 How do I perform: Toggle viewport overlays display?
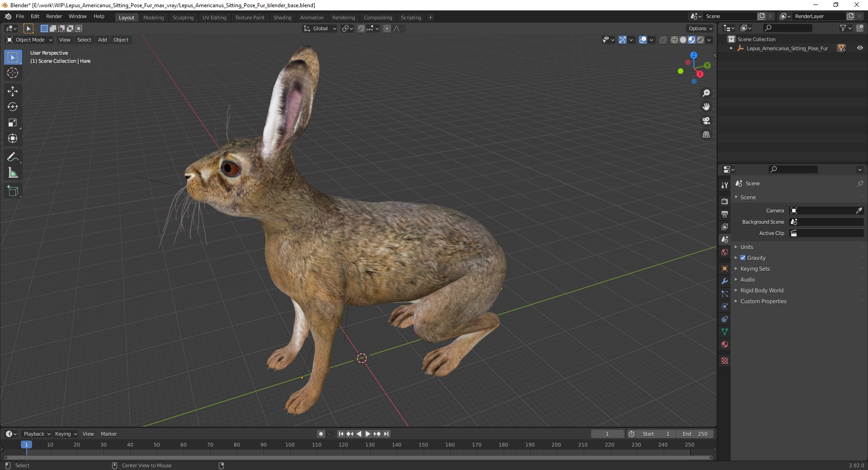coord(643,40)
